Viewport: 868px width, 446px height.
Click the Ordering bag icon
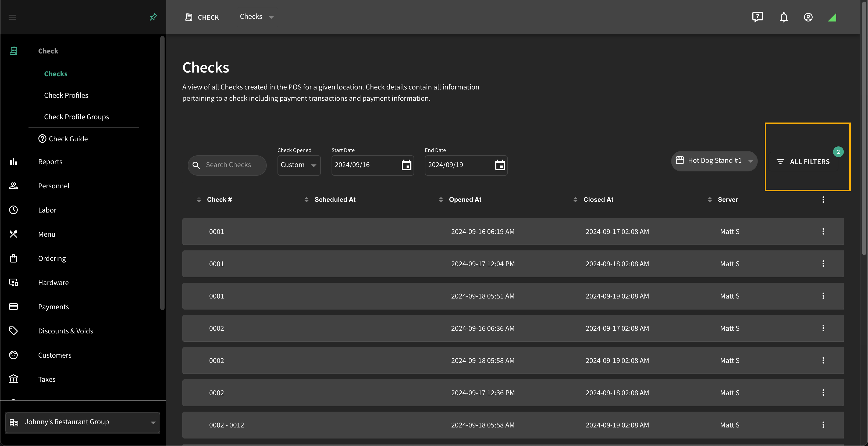pyautogui.click(x=13, y=258)
